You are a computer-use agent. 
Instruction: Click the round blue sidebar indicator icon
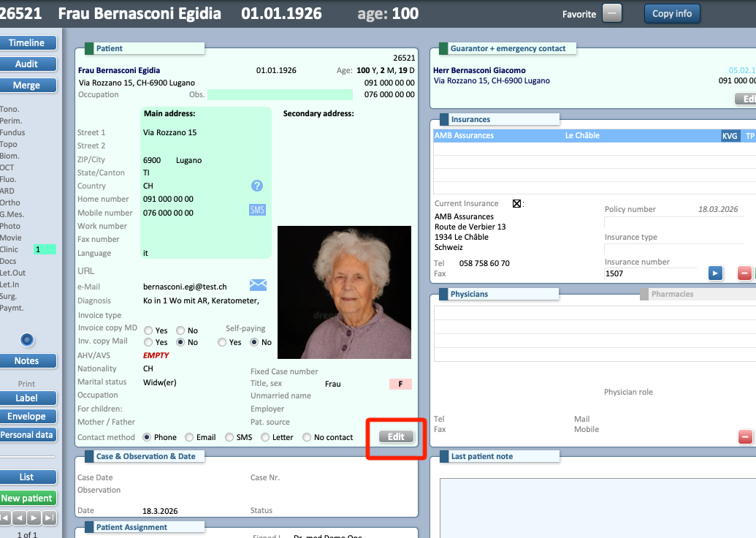pos(27,339)
